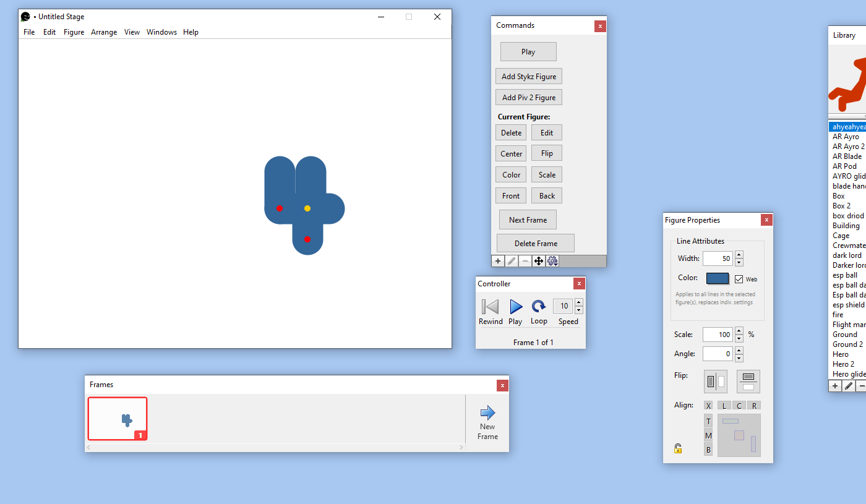
Task: Click the Speed value up arrow in Controller
Action: 579,302
